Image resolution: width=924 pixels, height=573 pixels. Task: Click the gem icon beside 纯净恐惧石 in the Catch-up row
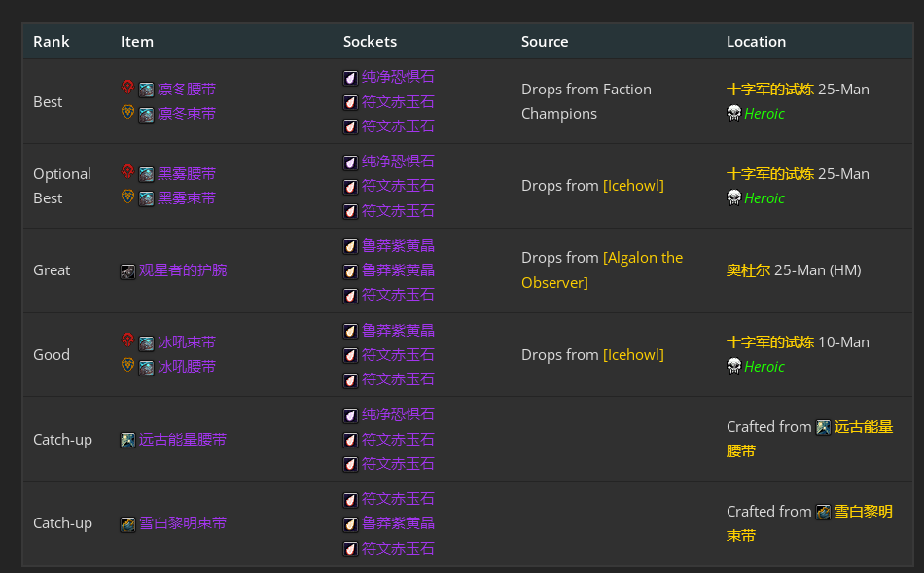(350, 415)
